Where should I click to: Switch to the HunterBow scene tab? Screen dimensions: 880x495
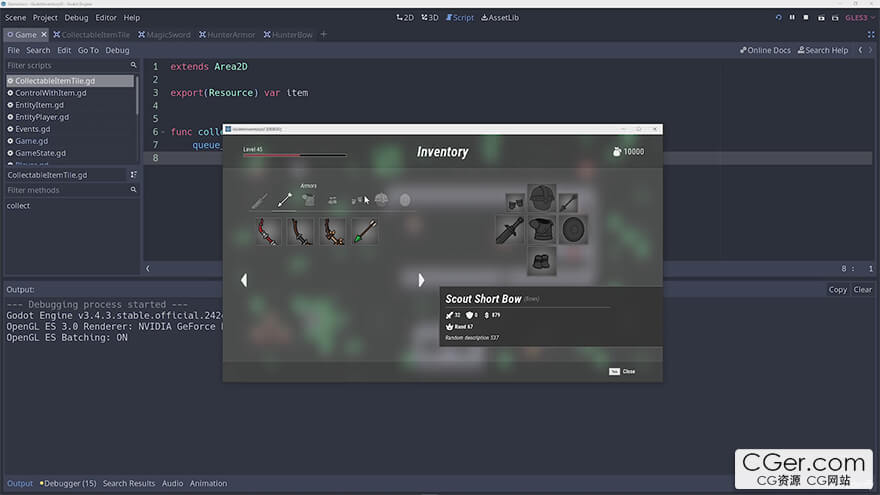[x=288, y=34]
